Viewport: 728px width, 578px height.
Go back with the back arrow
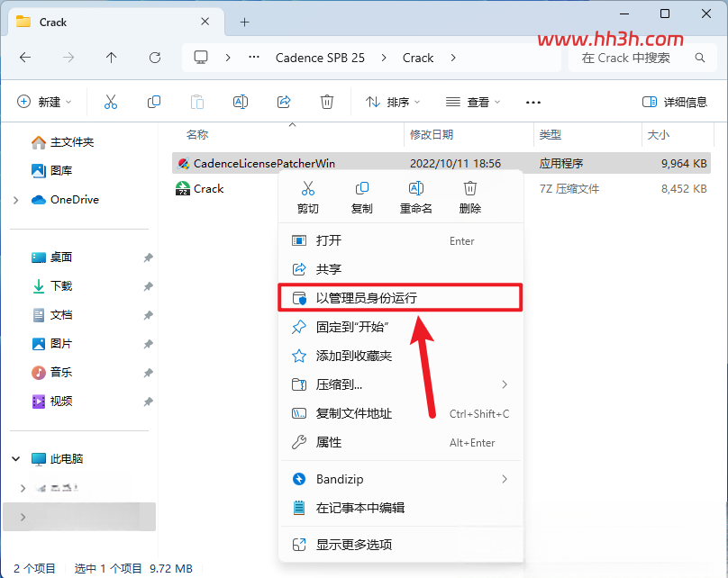tap(25, 58)
